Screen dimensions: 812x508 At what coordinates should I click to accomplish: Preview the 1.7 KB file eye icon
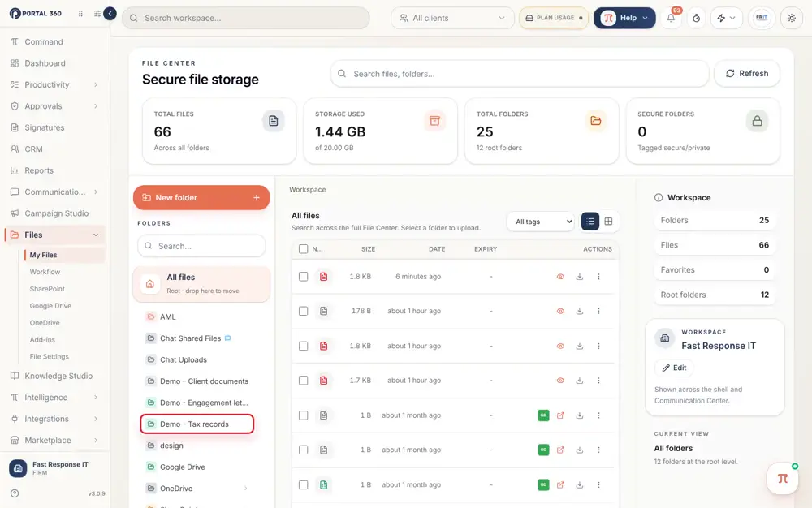point(560,381)
